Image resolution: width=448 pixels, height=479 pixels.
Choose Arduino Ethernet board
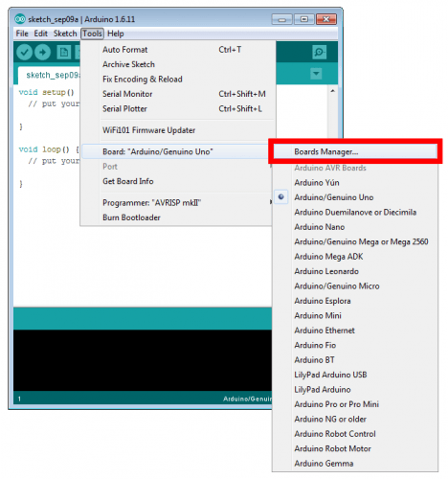coord(355,331)
